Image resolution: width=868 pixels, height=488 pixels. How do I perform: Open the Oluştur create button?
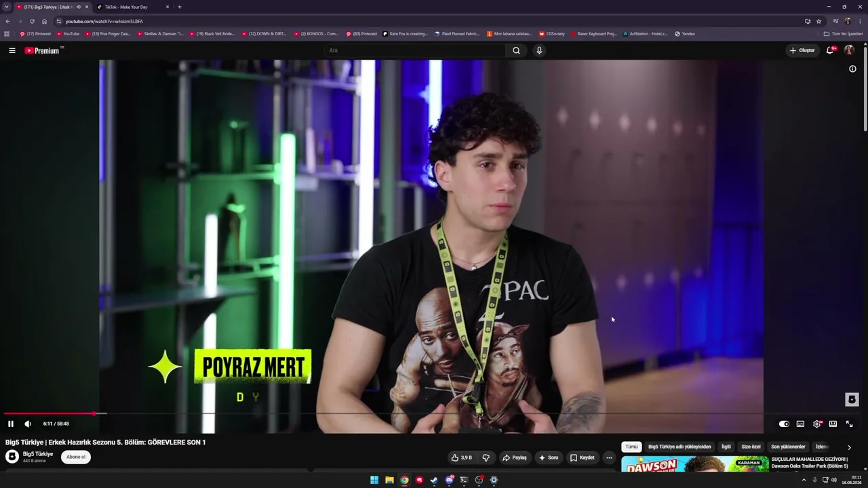click(x=802, y=50)
